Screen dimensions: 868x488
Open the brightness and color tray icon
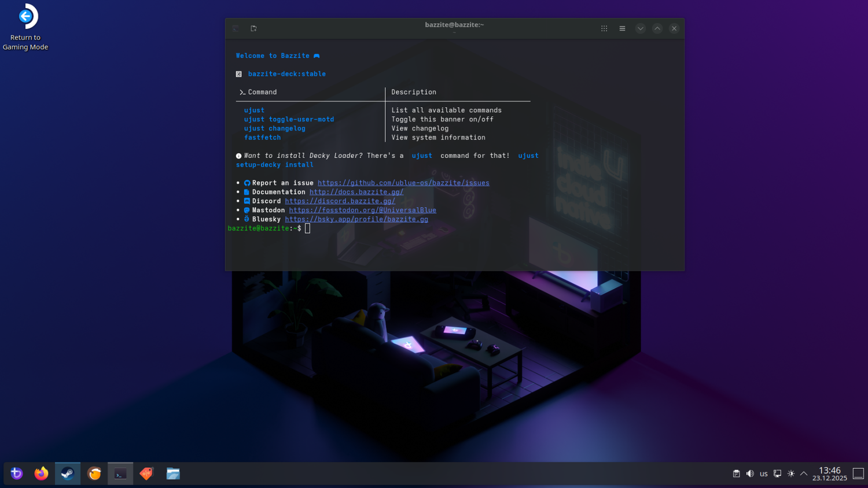pyautogui.click(x=791, y=474)
